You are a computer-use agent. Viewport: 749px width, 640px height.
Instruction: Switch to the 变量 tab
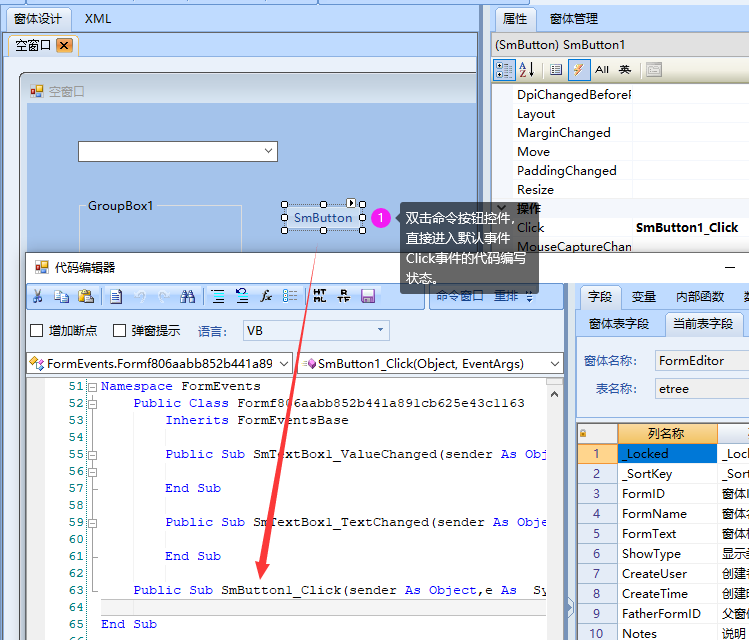[644, 297]
